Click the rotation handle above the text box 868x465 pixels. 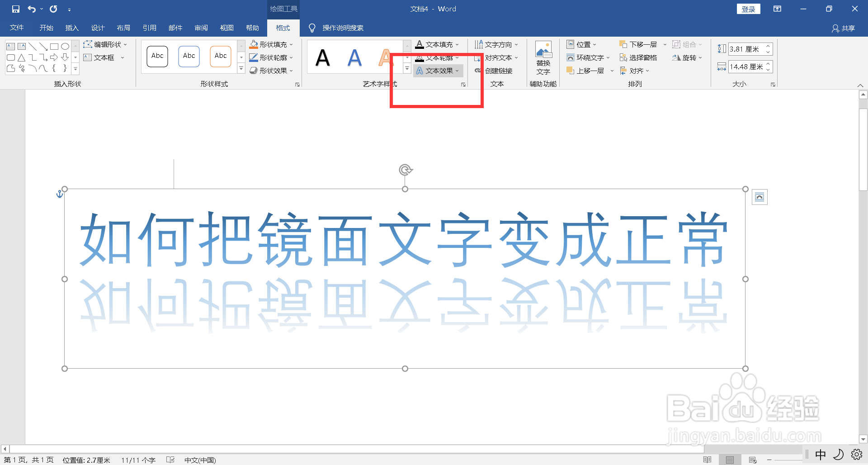click(406, 170)
